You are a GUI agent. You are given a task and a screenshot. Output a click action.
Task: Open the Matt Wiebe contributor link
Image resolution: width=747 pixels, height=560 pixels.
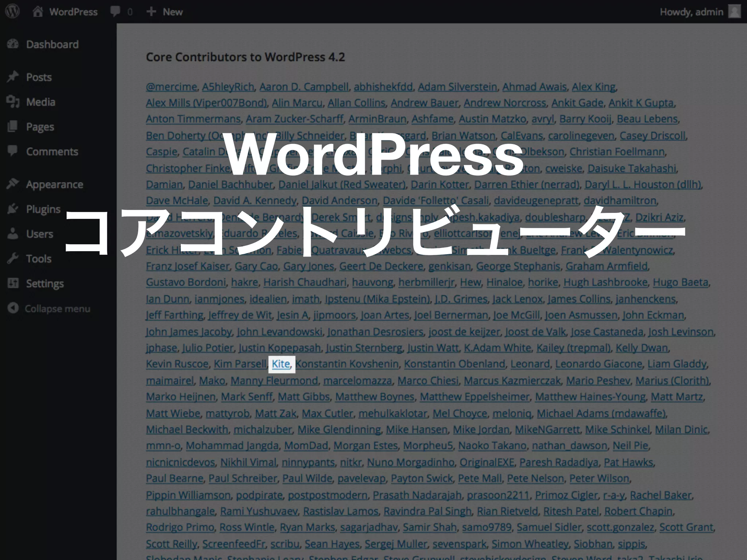pyautogui.click(x=173, y=413)
